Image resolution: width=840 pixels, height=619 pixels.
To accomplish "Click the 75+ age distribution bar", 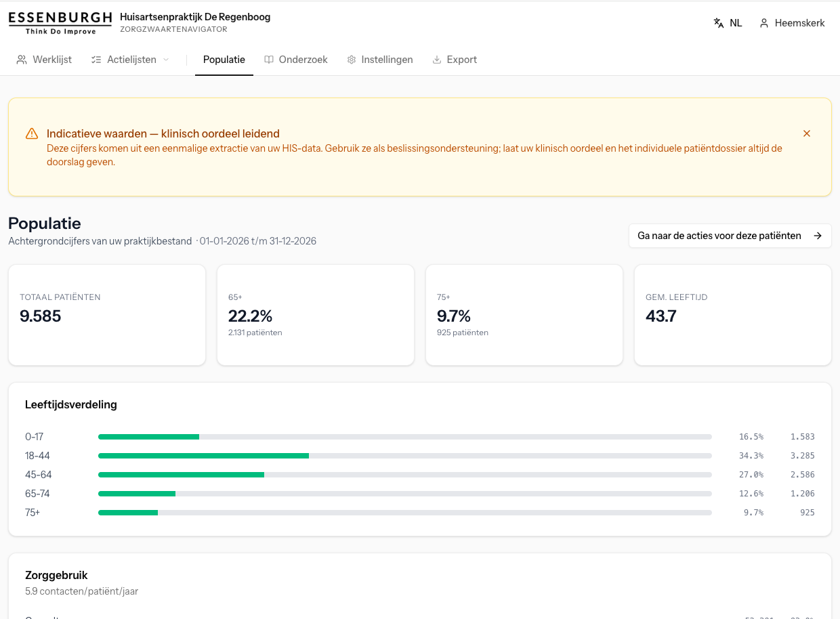I will point(405,513).
